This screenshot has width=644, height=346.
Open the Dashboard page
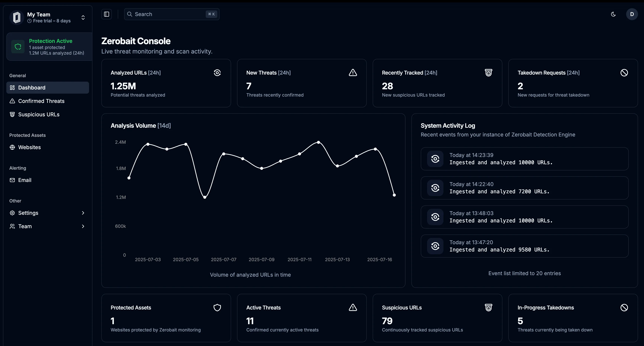[31, 88]
